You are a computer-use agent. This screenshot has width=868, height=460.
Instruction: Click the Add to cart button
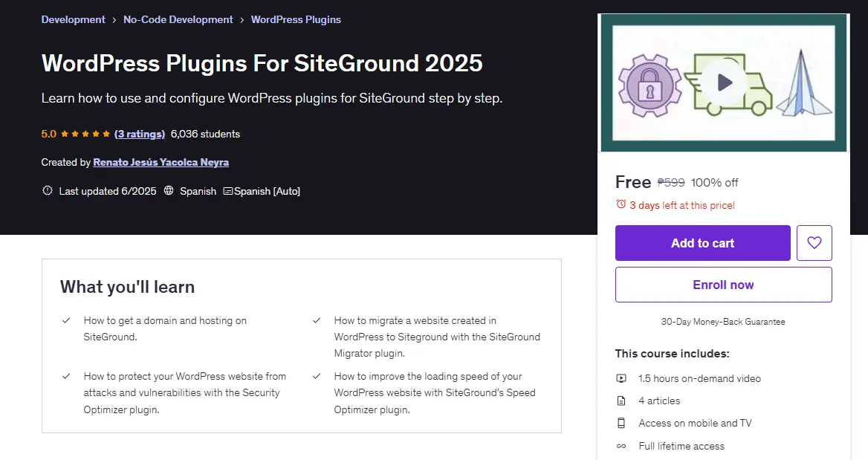coord(702,243)
